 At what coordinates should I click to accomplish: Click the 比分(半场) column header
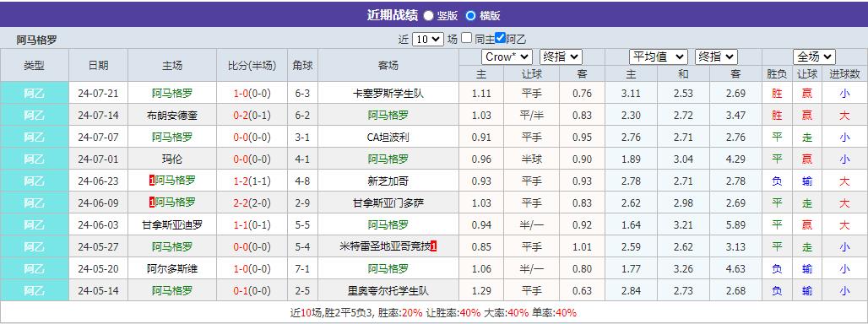[x=252, y=65]
